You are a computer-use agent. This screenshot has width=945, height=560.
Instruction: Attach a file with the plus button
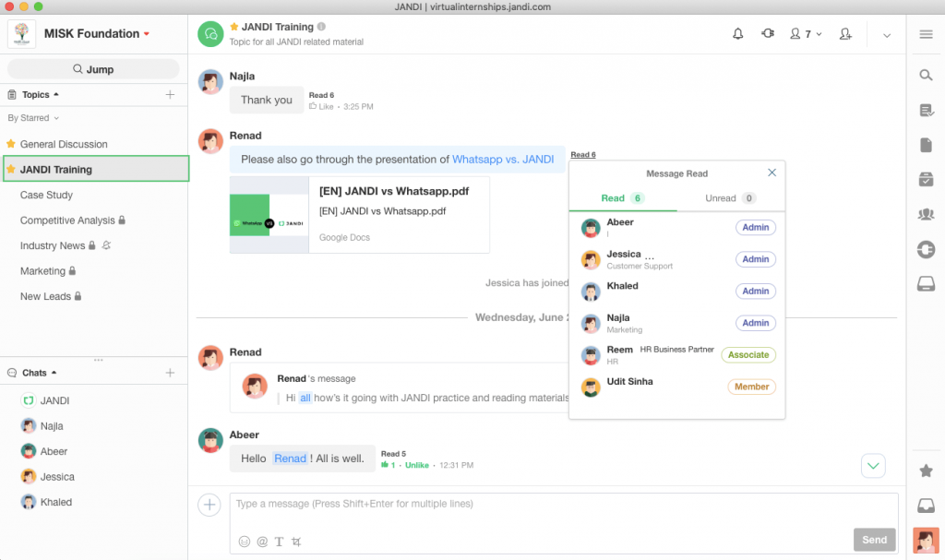(209, 505)
